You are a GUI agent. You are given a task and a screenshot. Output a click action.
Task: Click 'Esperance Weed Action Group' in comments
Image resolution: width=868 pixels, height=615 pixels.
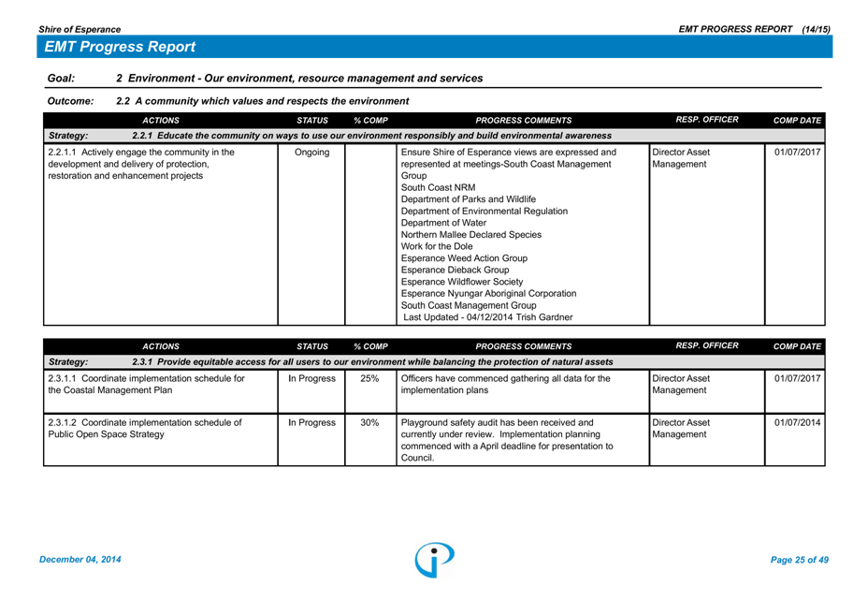(464, 258)
